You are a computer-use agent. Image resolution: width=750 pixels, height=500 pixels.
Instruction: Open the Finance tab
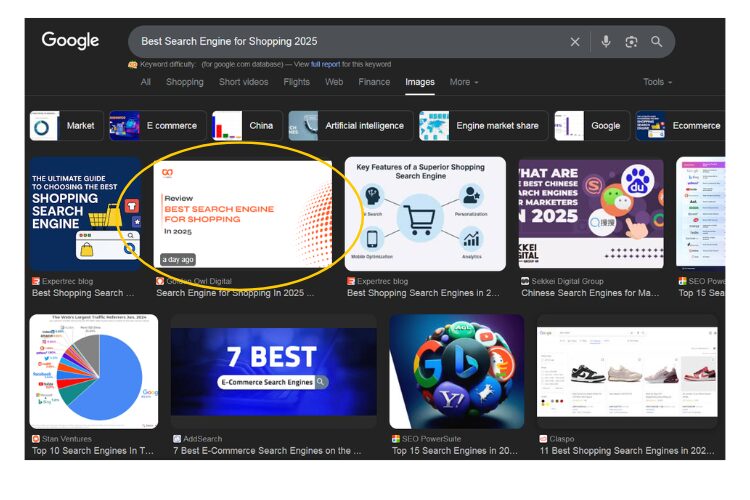click(x=374, y=82)
